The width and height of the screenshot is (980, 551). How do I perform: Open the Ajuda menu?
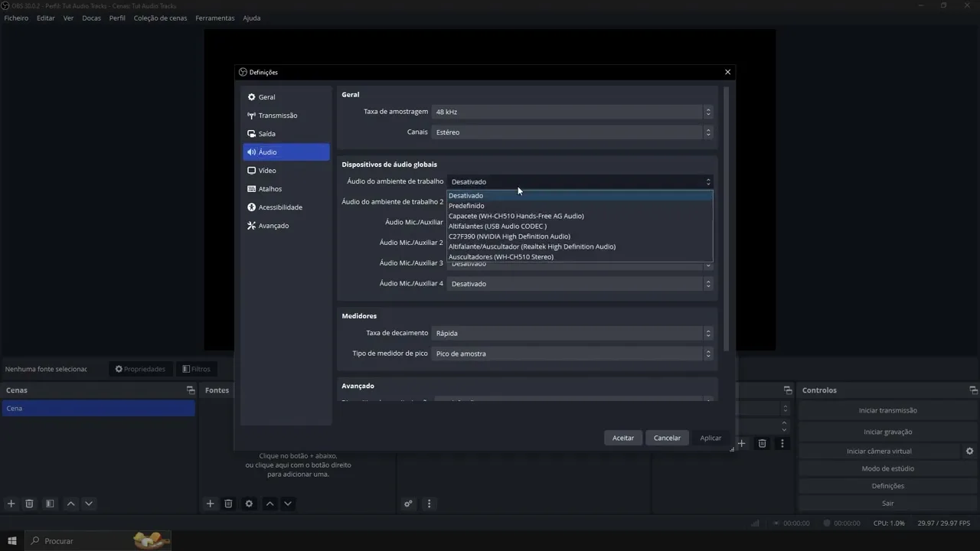[x=252, y=18]
